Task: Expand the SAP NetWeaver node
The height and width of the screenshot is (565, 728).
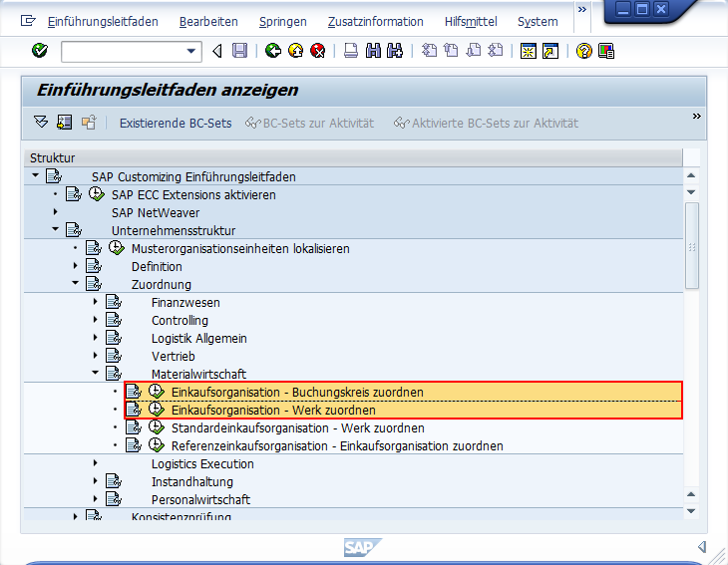Action: click(x=55, y=212)
